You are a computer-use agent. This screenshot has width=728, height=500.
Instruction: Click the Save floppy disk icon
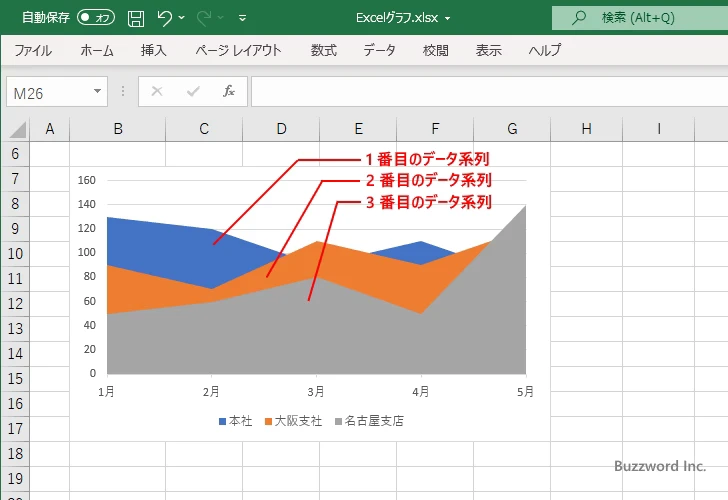pyautogui.click(x=136, y=17)
